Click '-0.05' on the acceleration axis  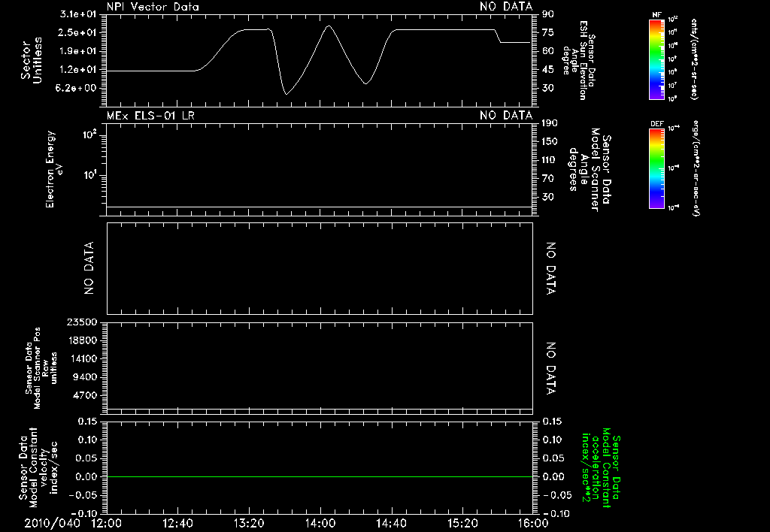(x=557, y=495)
